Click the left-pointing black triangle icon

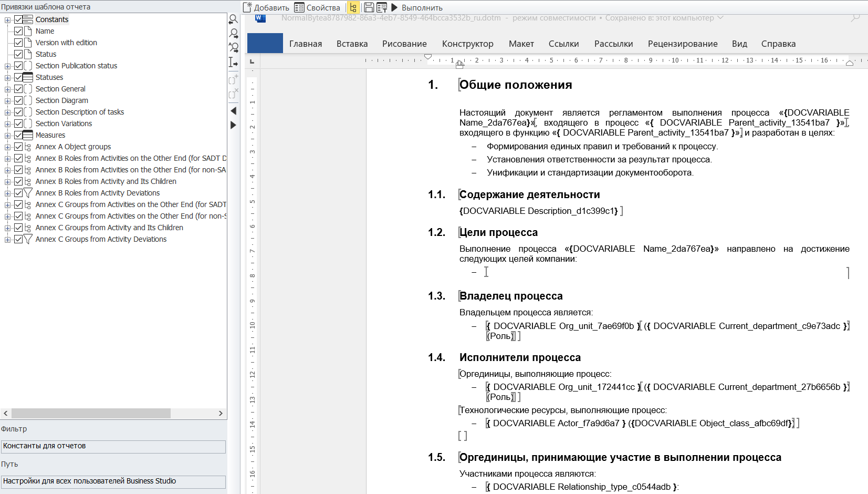click(234, 111)
